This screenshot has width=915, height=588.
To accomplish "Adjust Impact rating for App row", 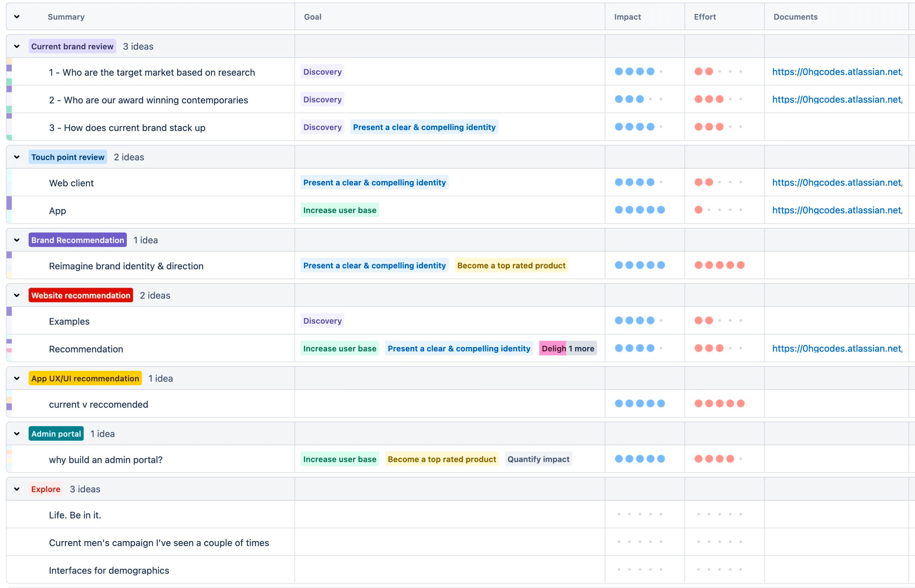I will 640,210.
